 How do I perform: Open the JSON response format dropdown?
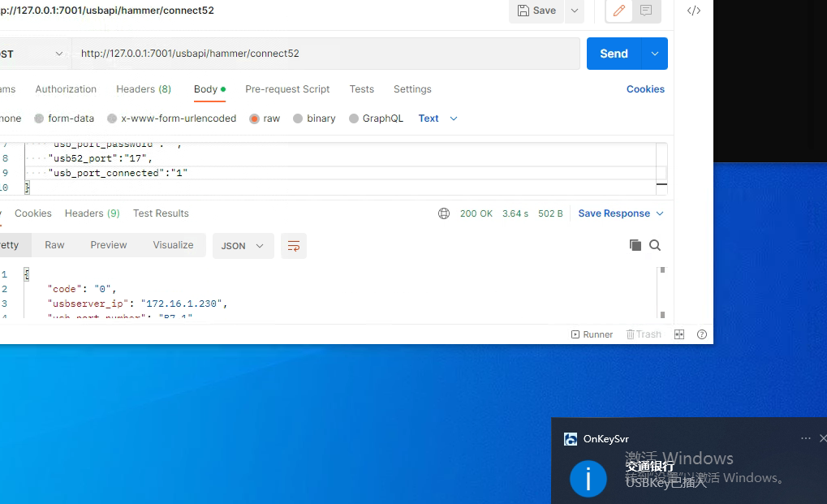243,246
